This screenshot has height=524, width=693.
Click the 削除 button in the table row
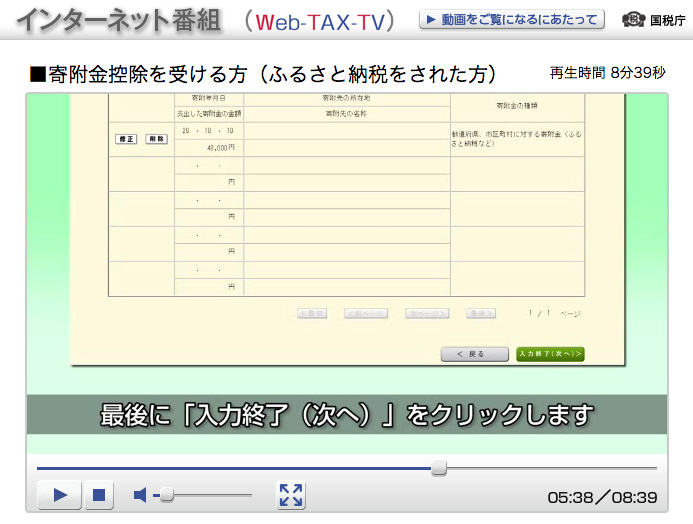click(x=156, y=139)
